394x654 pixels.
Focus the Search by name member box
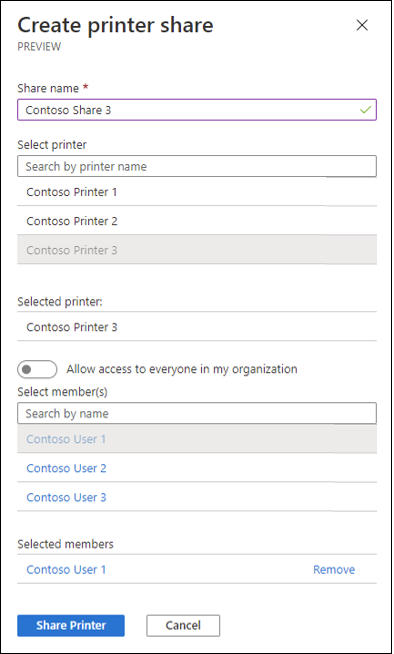(197, 413)
